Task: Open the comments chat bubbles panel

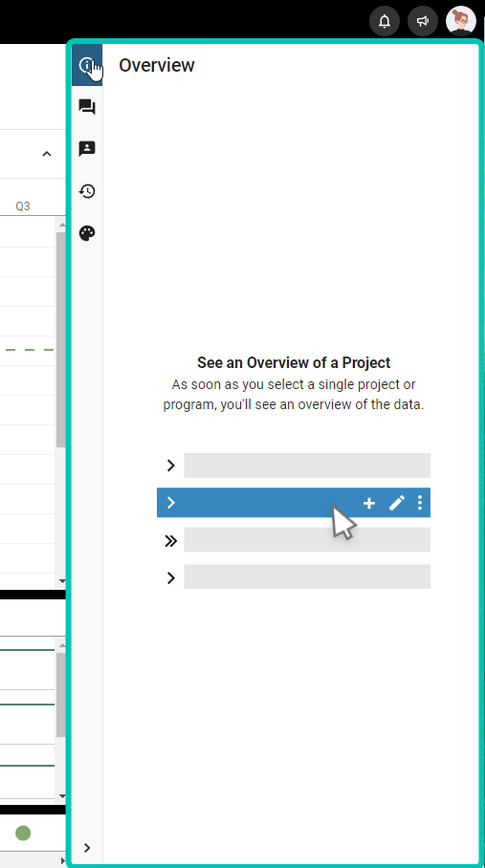Action: [87, 107]
